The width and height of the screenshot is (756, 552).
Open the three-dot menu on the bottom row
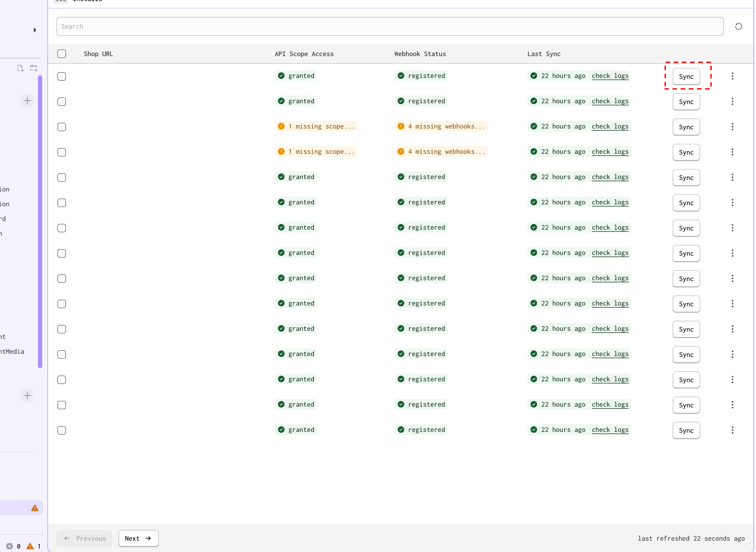click(732, 430)
